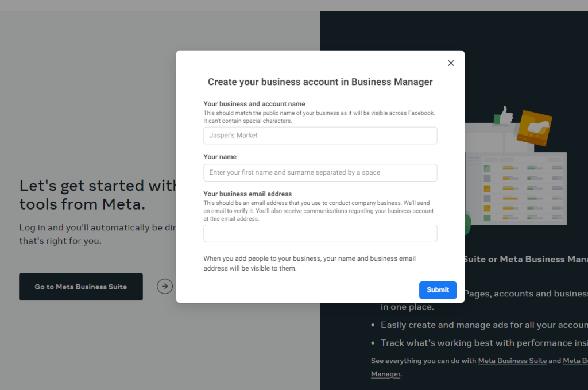Click the Your name input field
The image size is (588, 390).
pyautogui.click(x=320, y=172)
